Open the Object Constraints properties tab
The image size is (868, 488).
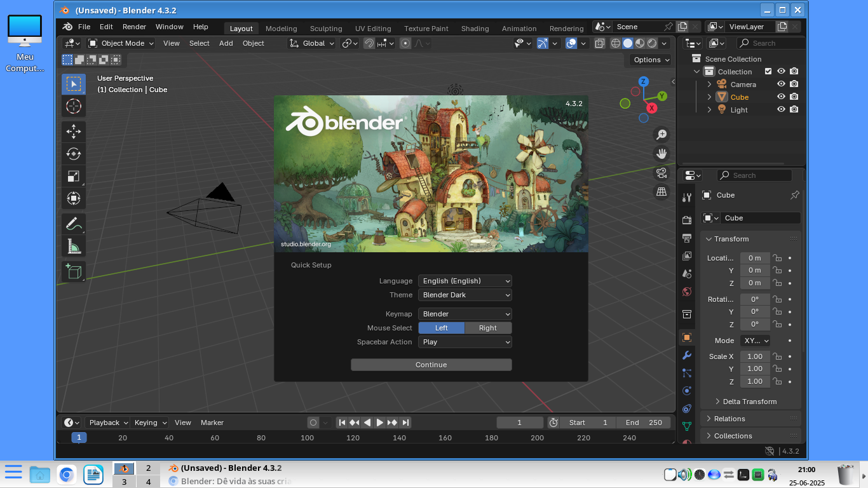pos(686,409)
